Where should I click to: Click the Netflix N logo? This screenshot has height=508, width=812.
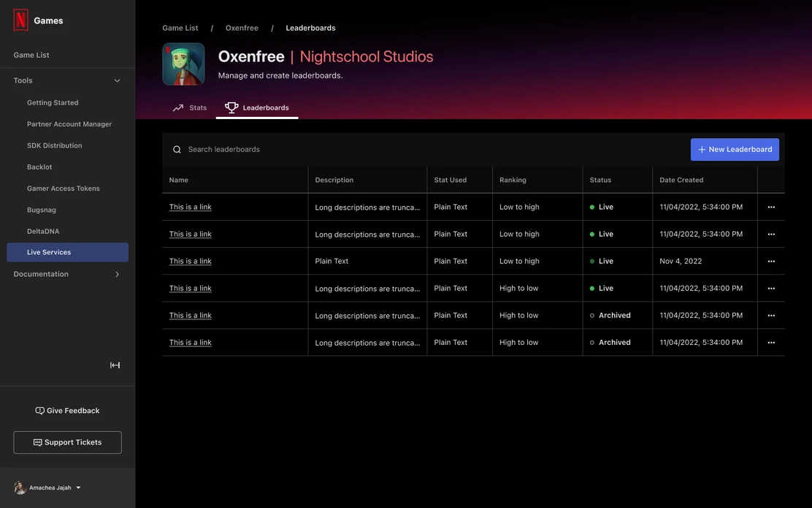point(20,20)
